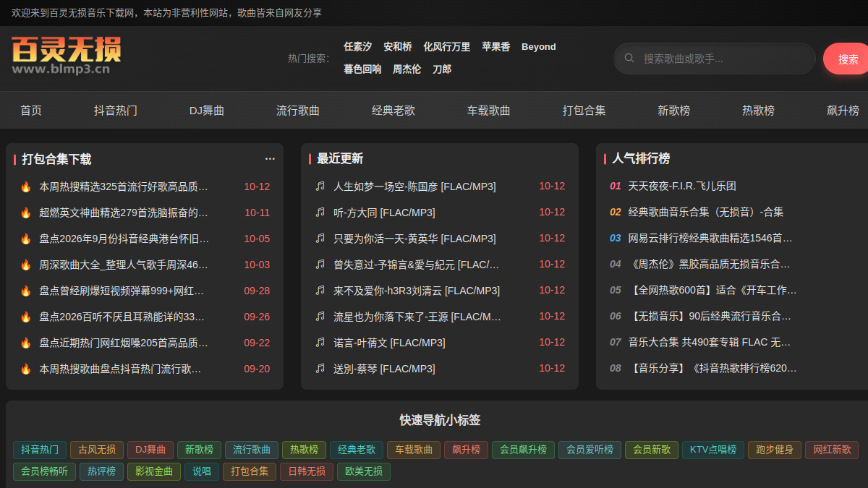Click fire icon beside 周深歌曲大全
868x488 pixels.
pyautogui.click(x=25, y=265)
